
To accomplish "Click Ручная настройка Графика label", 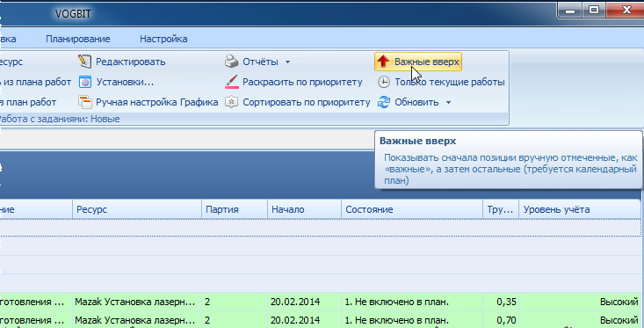I will point(157,102).
